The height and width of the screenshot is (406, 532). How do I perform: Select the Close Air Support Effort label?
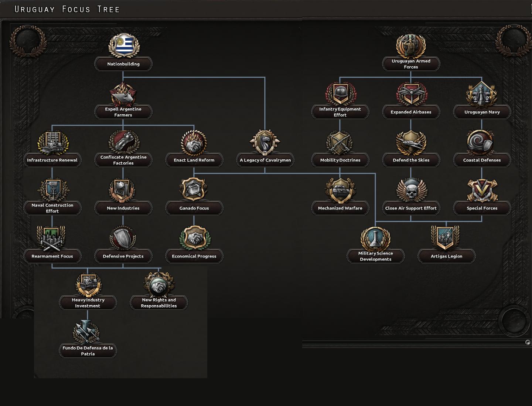click(411, 208)
